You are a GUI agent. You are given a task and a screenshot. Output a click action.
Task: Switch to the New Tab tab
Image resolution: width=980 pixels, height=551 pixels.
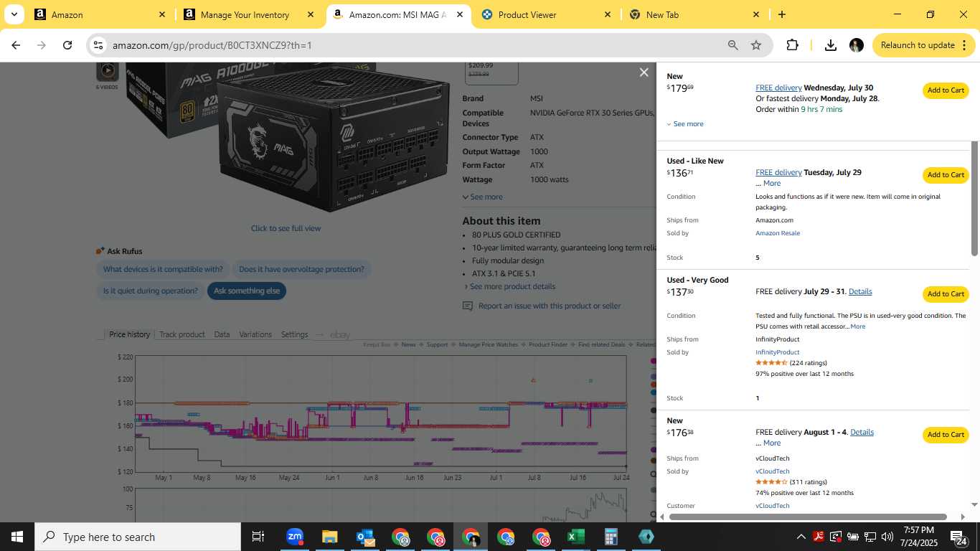[694, 14]
